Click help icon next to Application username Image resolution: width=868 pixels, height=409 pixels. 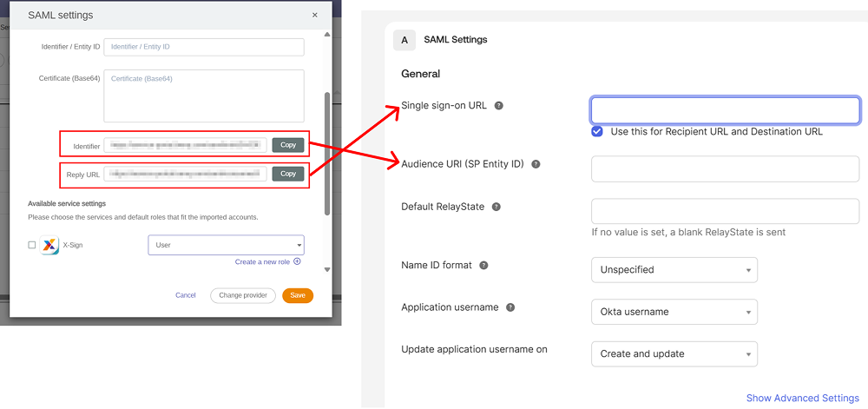510,307
